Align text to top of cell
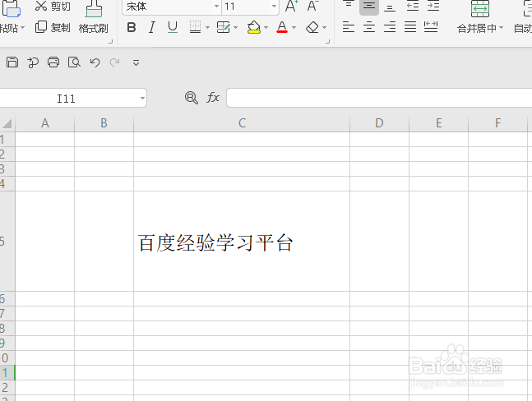The width and height of the screenshot is (532, 401). pos(348,5)
